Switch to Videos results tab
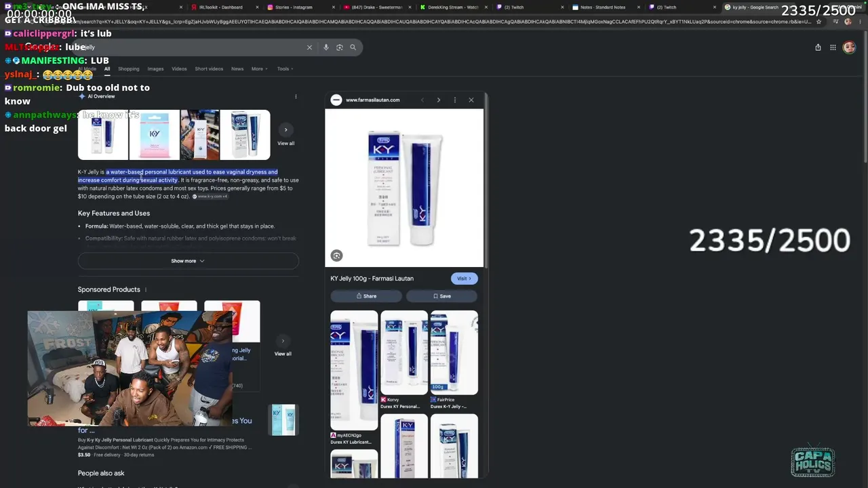This screenshot has height=488, width=868. tap(179, 68)
